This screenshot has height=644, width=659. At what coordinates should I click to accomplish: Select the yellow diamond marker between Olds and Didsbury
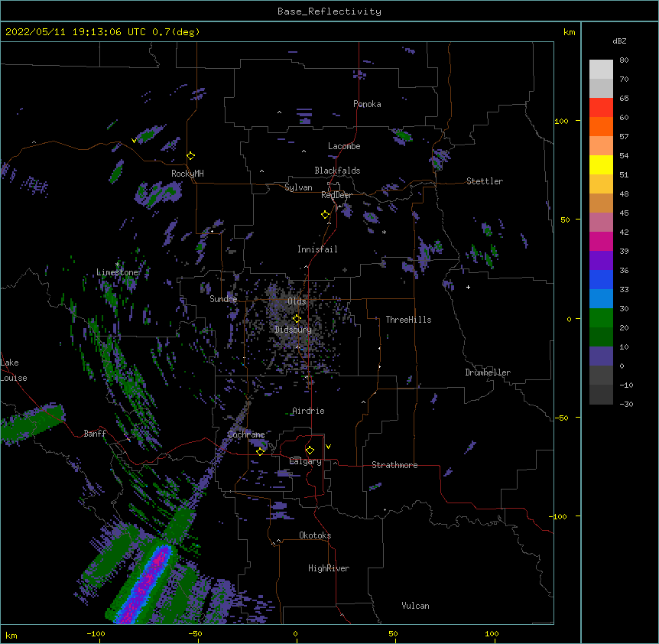coord(297,319)
